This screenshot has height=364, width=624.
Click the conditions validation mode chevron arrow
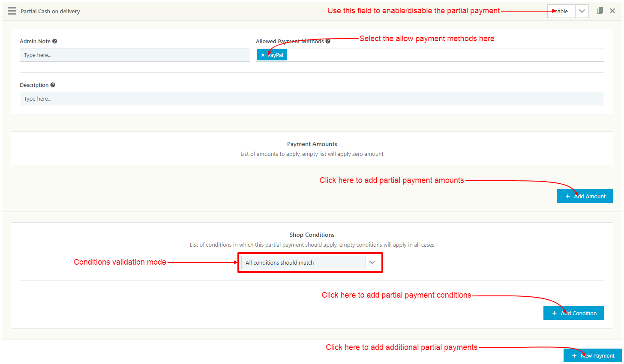tap(372, 263)
